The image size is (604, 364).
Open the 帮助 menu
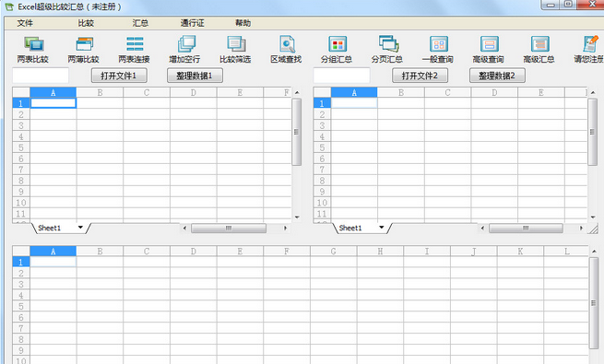coord(243,23)
